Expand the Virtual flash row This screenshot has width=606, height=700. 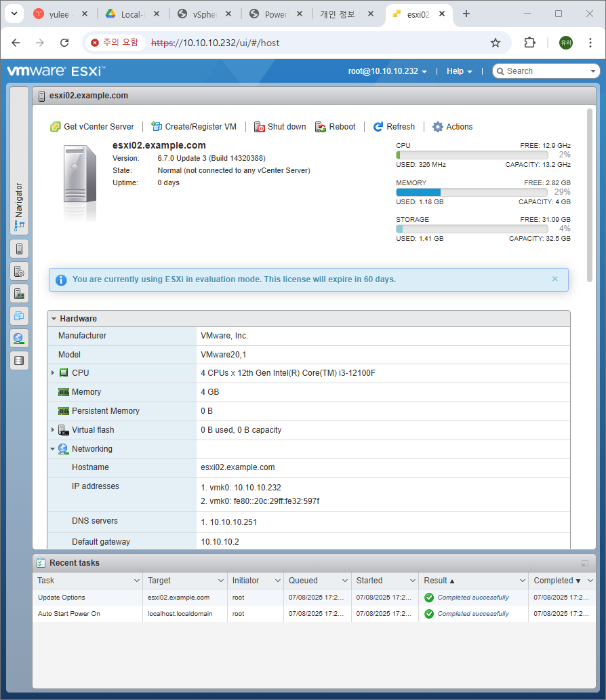tap(53, 429)
